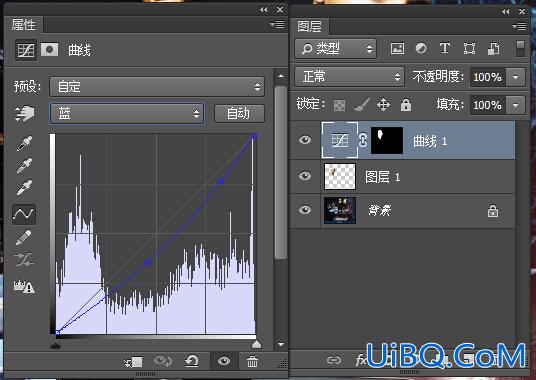Open the Layers panel flyout menu
Image resolution: width=536 pixels, height=380 pixels.
tap(519, 26)
